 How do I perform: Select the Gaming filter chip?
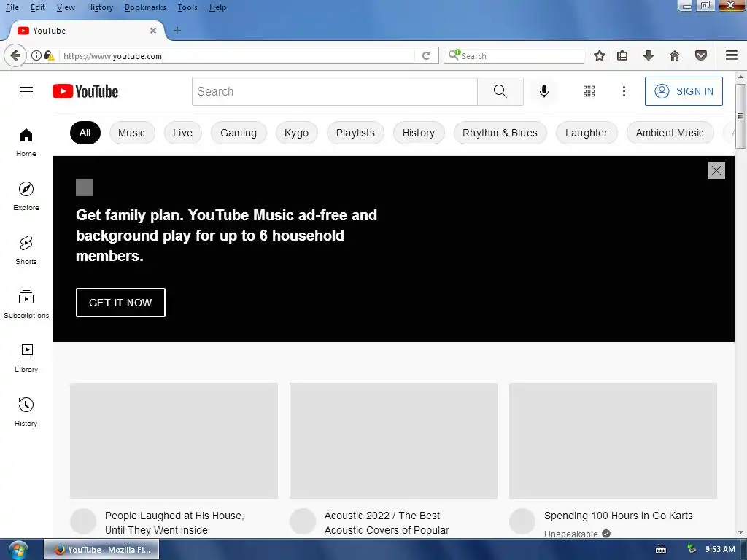tap(239, 133)
